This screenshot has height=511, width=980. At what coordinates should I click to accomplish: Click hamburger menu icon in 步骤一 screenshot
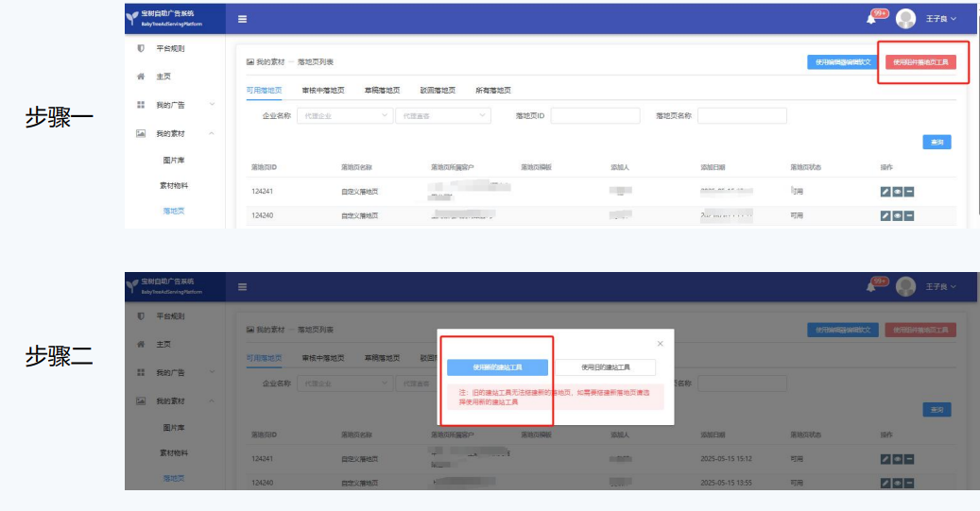tap(243, 19)
